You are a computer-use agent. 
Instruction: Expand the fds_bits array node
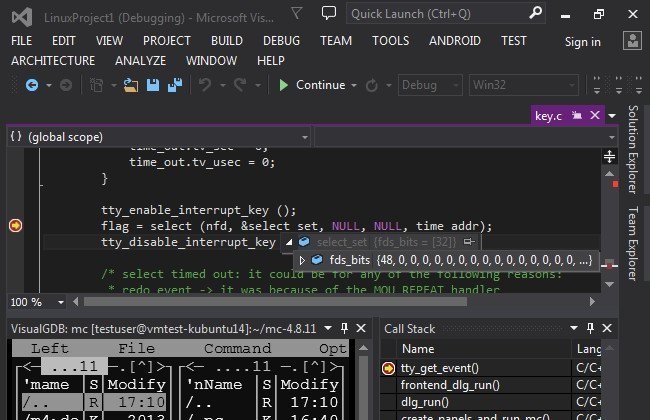point(302,260)
